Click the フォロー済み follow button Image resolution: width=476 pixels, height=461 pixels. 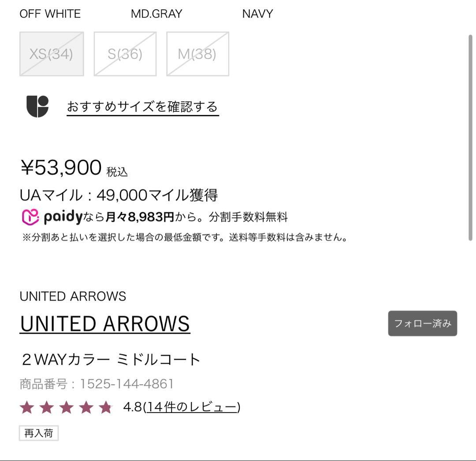(x=422, y=323)
